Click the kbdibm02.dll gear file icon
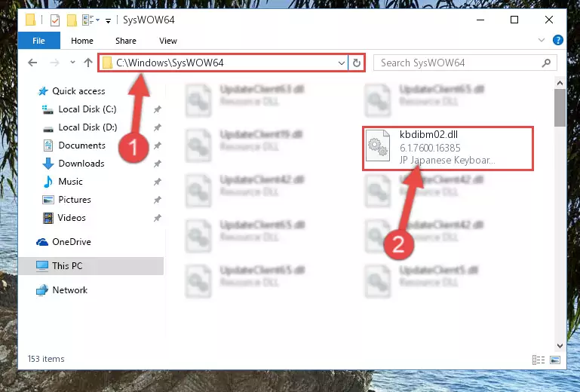This screenshot has width=580, height=392. click(378, 145)
